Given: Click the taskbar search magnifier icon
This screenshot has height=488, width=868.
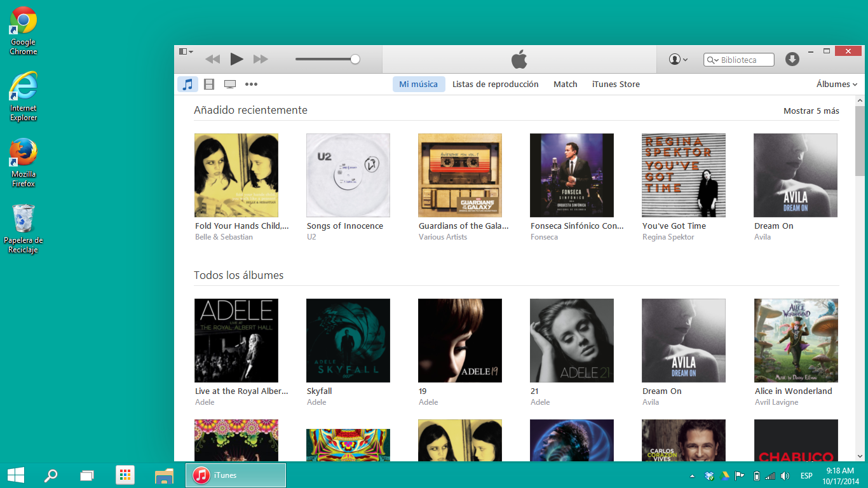Looking at the screenshot, I should [x=50, y=475].
